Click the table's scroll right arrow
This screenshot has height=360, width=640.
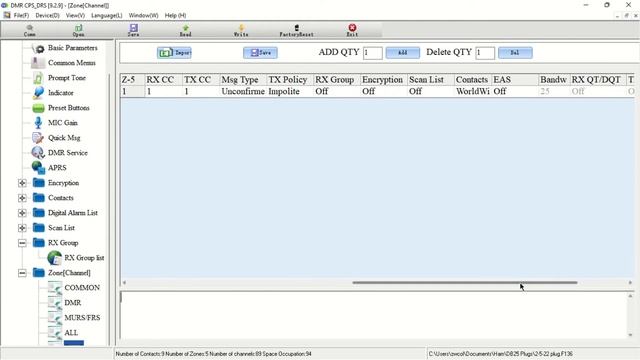click(x=630, y=282)
